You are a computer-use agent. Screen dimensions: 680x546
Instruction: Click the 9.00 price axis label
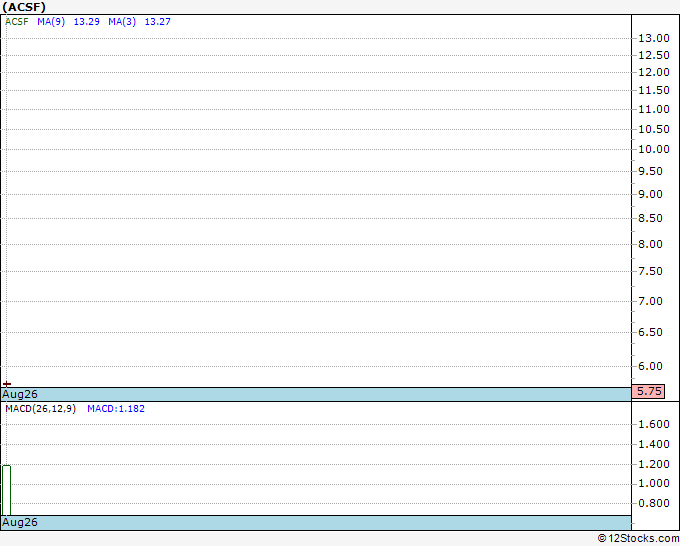pyautogui.click(x=651, y=194)
